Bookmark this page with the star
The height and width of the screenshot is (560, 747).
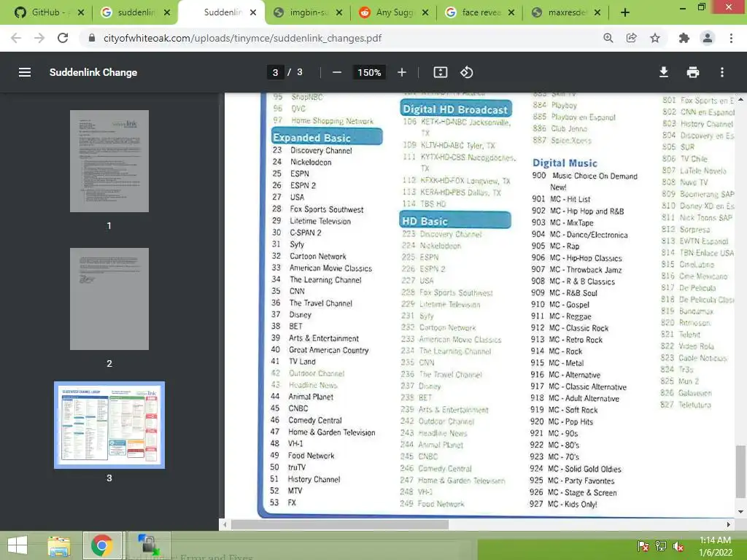tap(655, 38)
